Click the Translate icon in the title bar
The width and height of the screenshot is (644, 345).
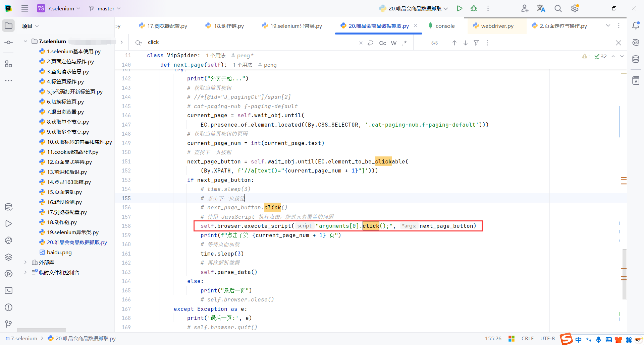[x=541, y=8]
